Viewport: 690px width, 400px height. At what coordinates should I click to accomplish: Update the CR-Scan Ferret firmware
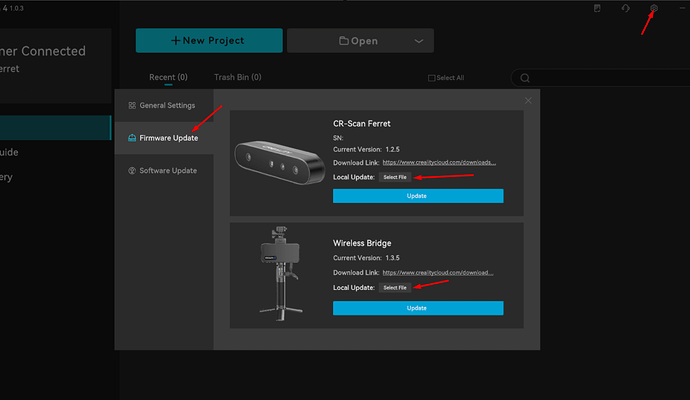pos(418,196)
